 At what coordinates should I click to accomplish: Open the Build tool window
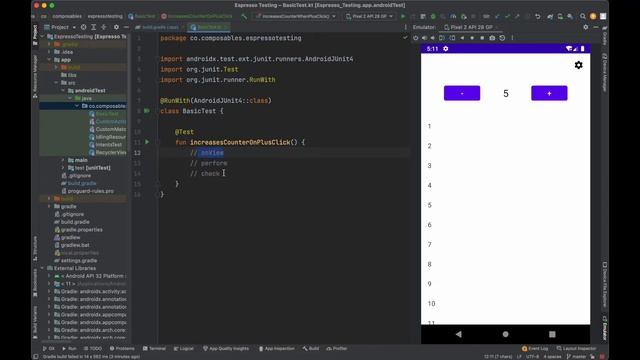311,349
